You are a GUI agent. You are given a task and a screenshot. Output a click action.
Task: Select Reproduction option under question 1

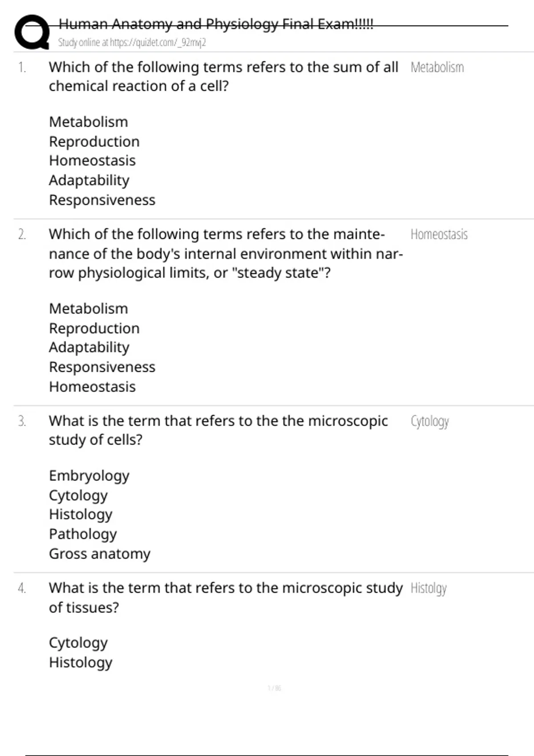pos(94,141)
